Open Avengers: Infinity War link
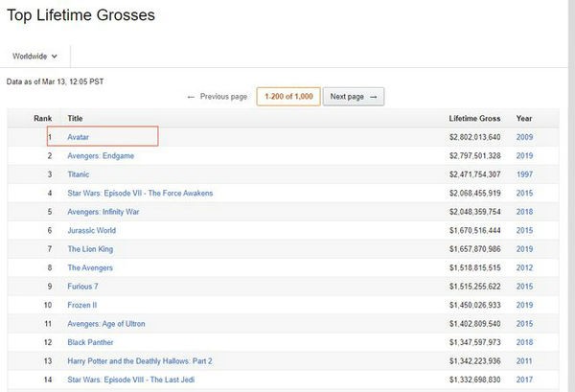Image resolution: width=575 pixels, height=392 pixels. click(103, 212)
